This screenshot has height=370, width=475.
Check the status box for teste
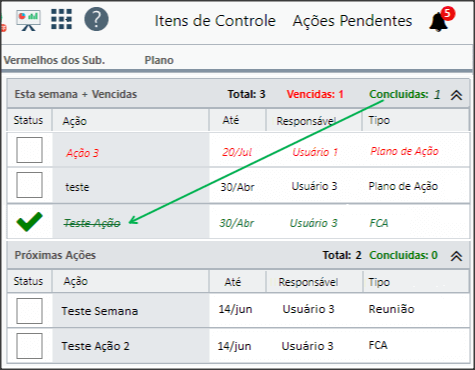29,185
